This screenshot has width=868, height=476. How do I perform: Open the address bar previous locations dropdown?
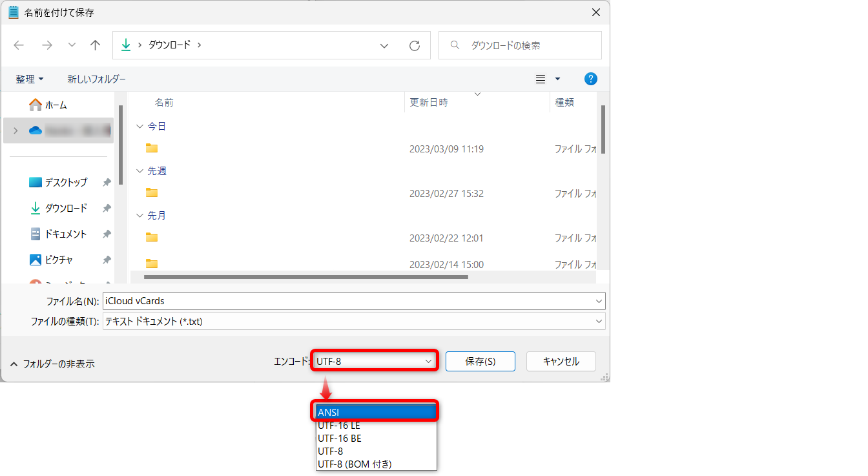[384, 45]
